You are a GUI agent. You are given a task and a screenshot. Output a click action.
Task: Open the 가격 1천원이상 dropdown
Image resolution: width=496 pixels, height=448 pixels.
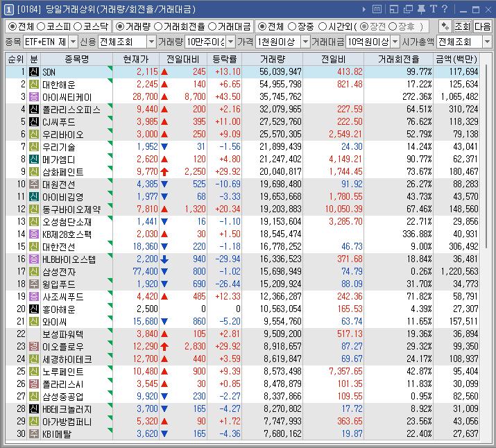(305, 42)
